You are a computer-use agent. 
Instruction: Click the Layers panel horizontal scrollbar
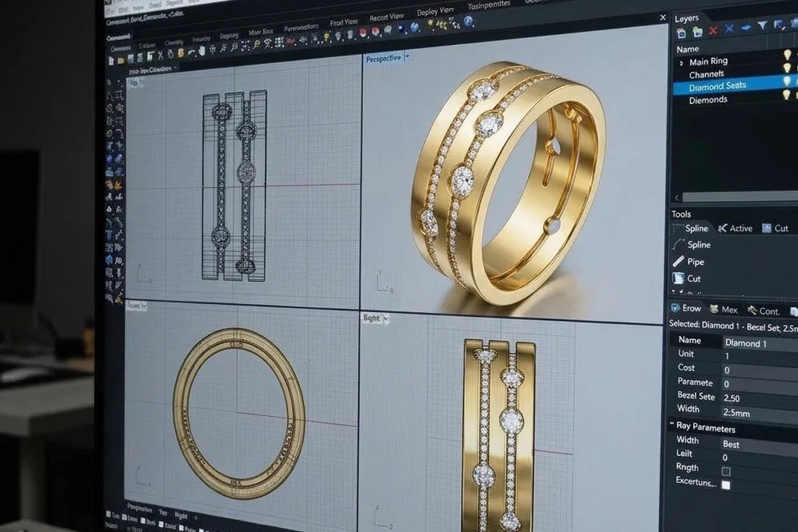coord(740,197)
